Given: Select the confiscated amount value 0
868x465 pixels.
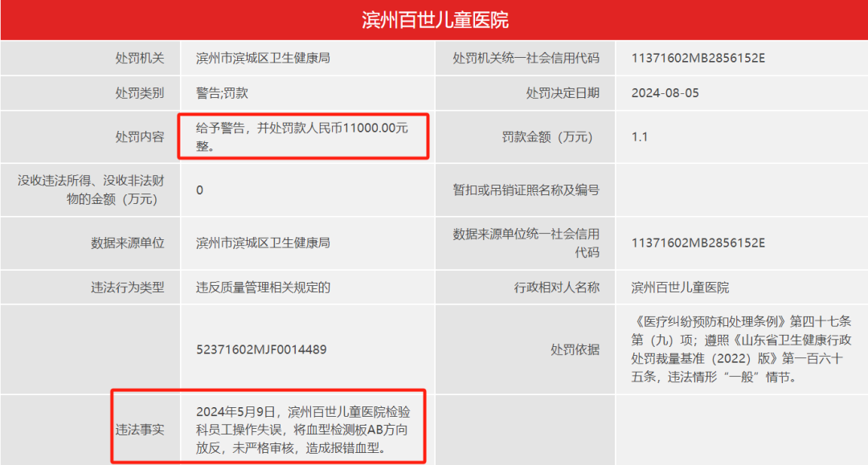Looking at the screenshot, I should point(200,190).
